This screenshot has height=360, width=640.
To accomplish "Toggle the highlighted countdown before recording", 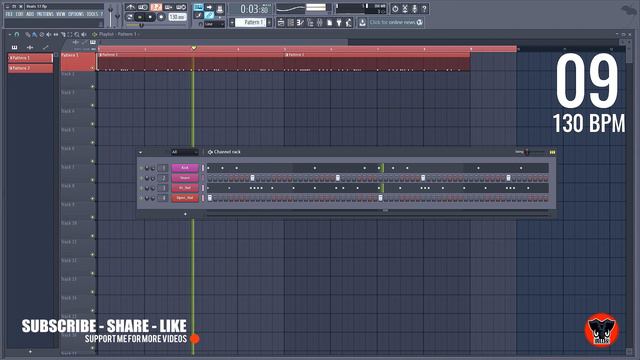I will 156,7.
